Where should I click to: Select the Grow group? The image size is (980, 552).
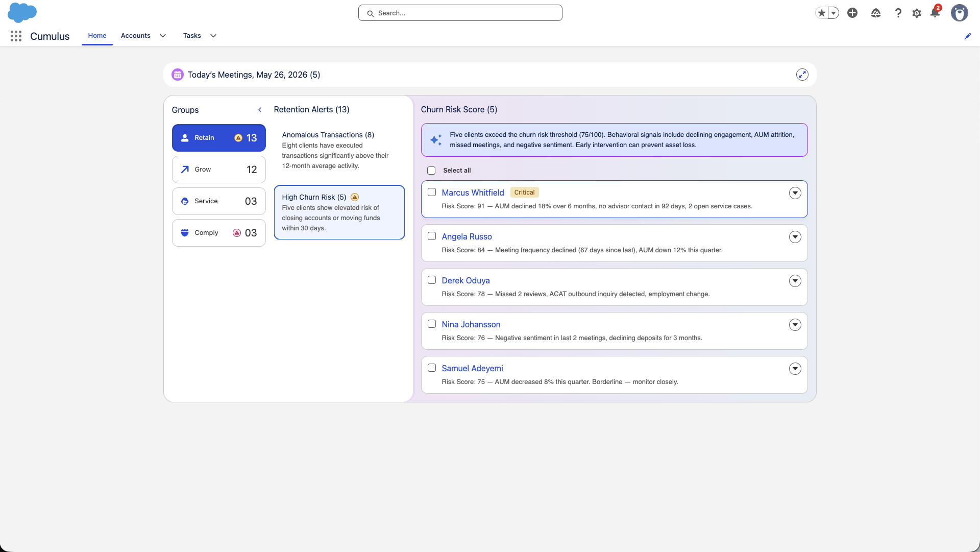[219, 170]
